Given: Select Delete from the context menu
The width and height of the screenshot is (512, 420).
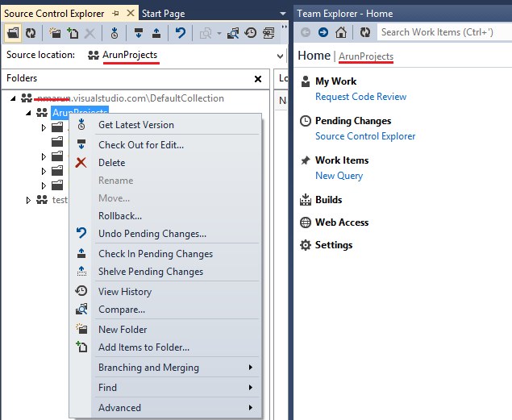Looking at the screenshot, I should [x=165, y=163].
